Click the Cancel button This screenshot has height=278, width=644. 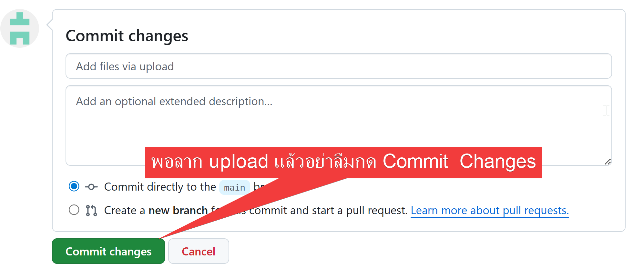[199, 251]
